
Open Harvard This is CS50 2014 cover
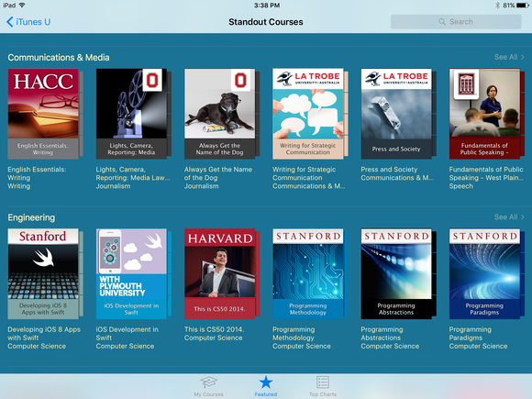click(x=219, y=274)
